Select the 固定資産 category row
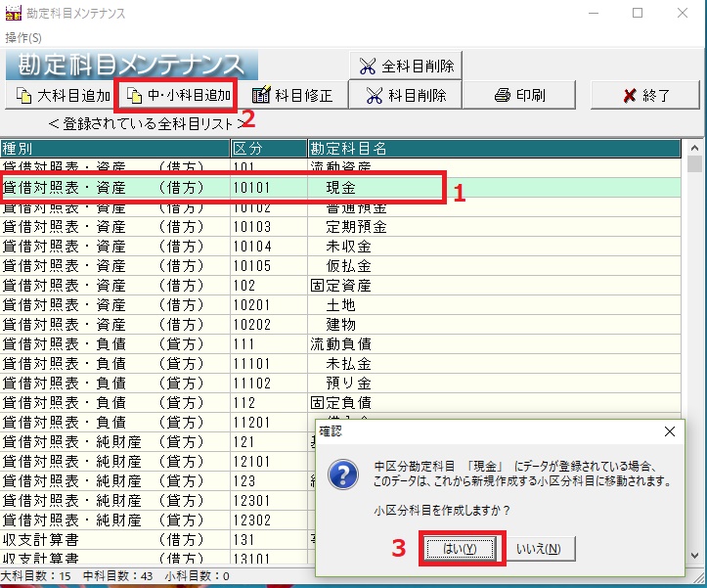This screenshot has height=588, width=707. (340, 286)
